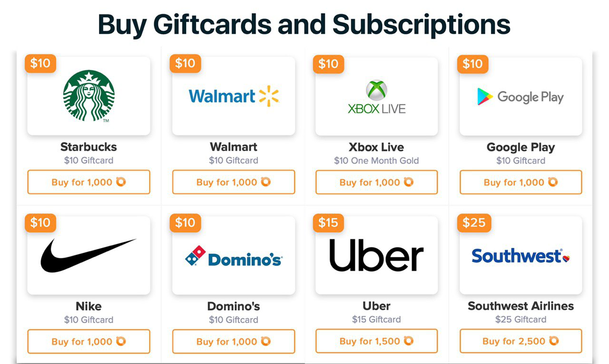
Task: Click the Walmart logo card
Action: 233,97
